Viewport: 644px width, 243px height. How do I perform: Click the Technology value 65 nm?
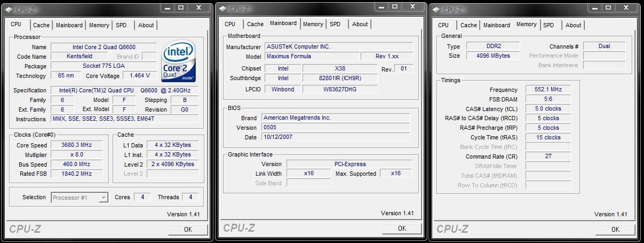point(66,75)
